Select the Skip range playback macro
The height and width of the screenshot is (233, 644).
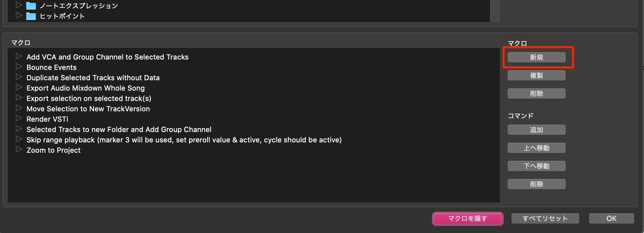coord(184,140)
